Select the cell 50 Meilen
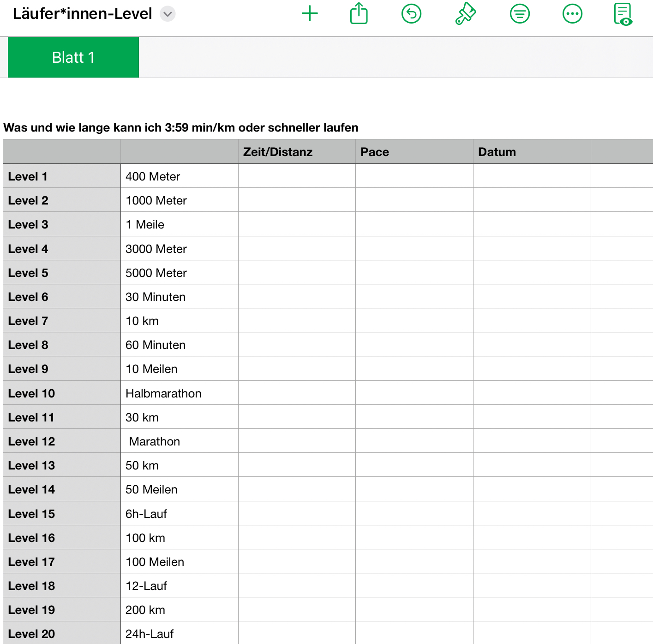 click(x=180, y=489)
